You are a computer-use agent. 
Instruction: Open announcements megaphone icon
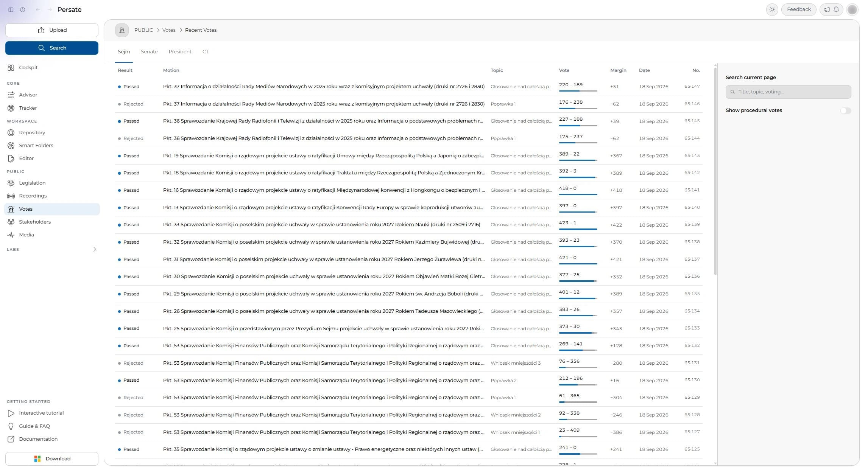click(x=827, y=9)
